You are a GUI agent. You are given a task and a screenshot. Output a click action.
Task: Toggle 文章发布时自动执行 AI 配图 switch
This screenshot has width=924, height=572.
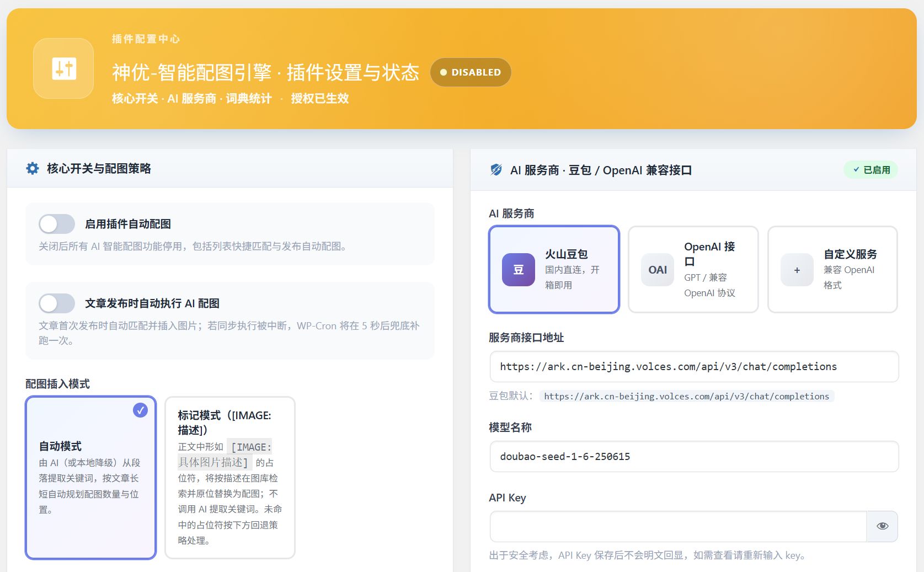pos(57,303)
